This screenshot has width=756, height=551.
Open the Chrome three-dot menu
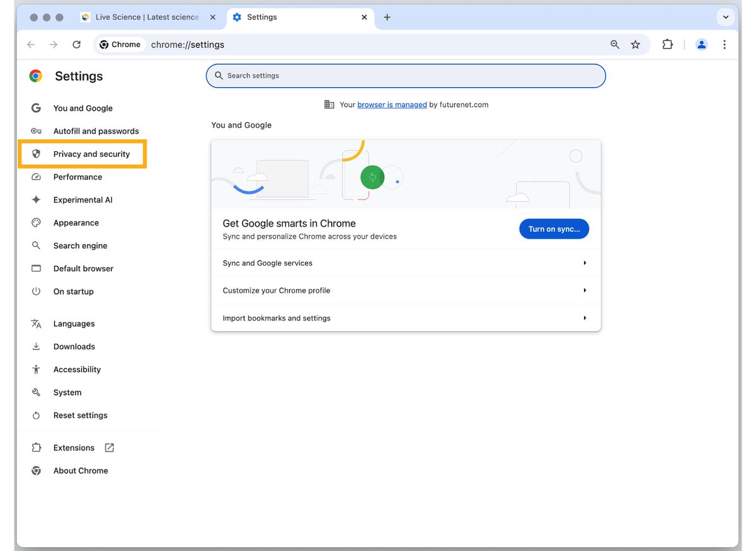click(x=724, y=45)
